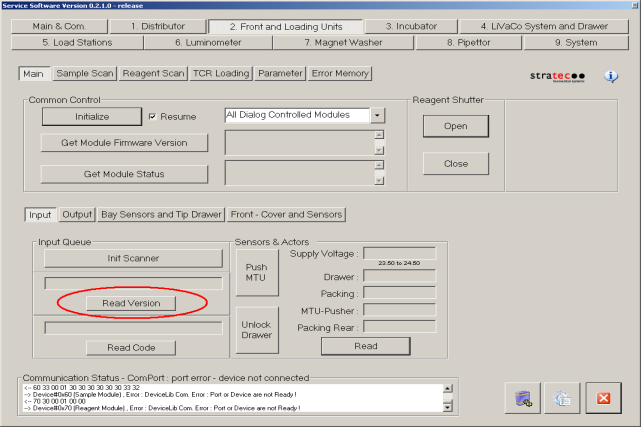
Task: Click the database connection icon button
Action: pos(522,396)
